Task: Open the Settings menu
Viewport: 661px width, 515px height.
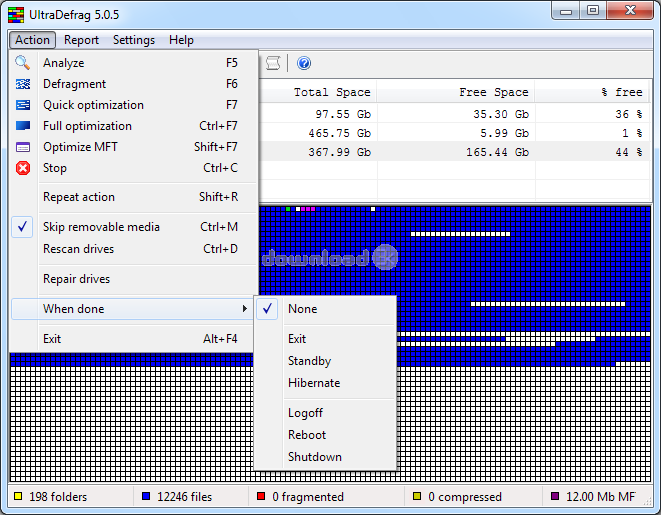Action: pos(134,40)
